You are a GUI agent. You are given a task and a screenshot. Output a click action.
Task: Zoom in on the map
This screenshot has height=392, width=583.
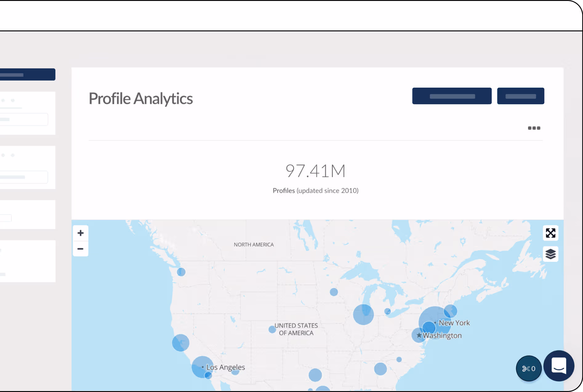(81, 233)
